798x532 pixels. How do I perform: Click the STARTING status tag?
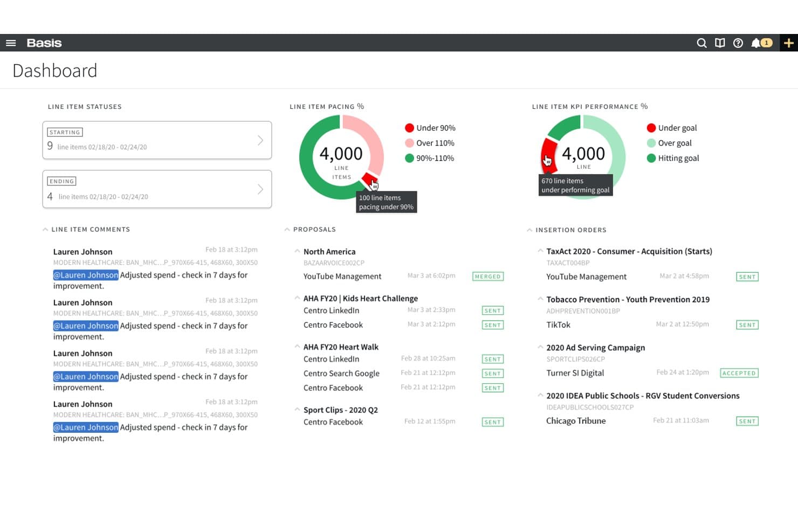pyautogui.click(x=65, y=132)
